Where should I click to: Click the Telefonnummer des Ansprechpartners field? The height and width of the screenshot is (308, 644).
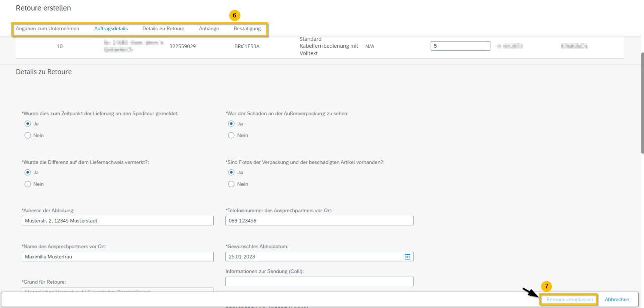319,221
